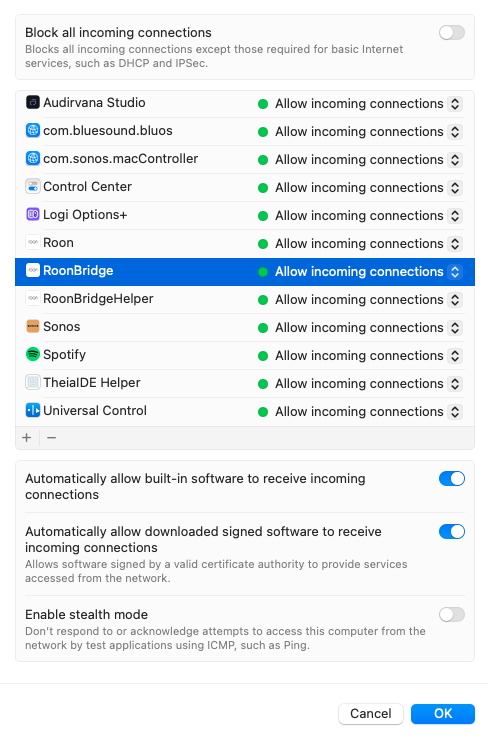Confirm settings with the OK button

pyautogui.click(x=443, y=714)
